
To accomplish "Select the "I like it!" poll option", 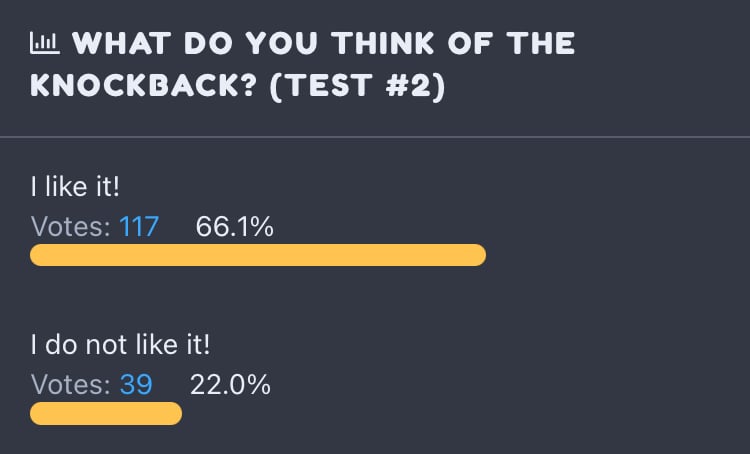I will (x=75, y=186).
